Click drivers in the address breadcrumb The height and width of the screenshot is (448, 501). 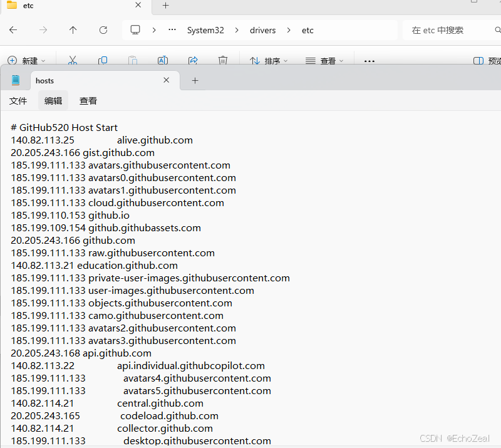[262, 30]
